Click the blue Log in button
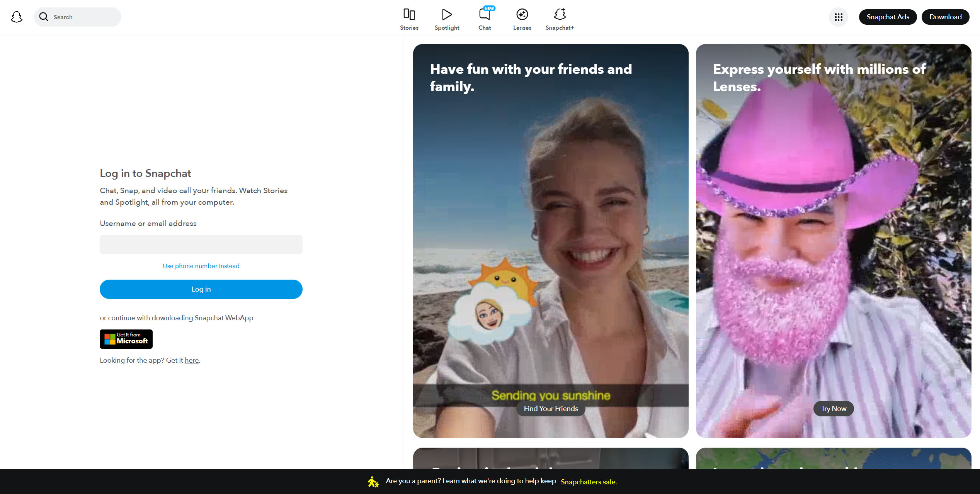Viewport: 980px width, 494px height. [201, 289]
